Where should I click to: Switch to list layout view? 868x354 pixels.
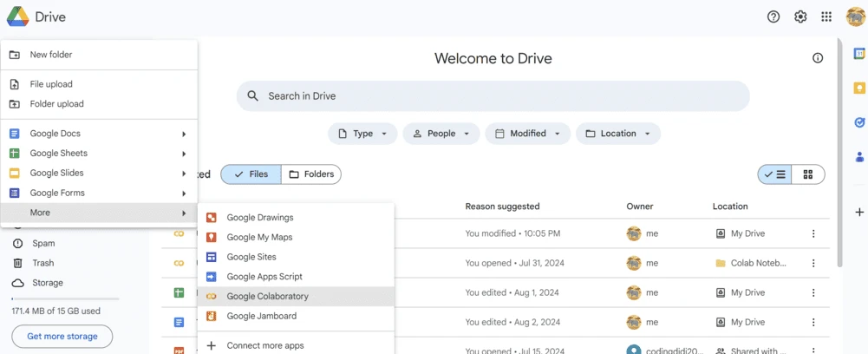pos(774,174)
